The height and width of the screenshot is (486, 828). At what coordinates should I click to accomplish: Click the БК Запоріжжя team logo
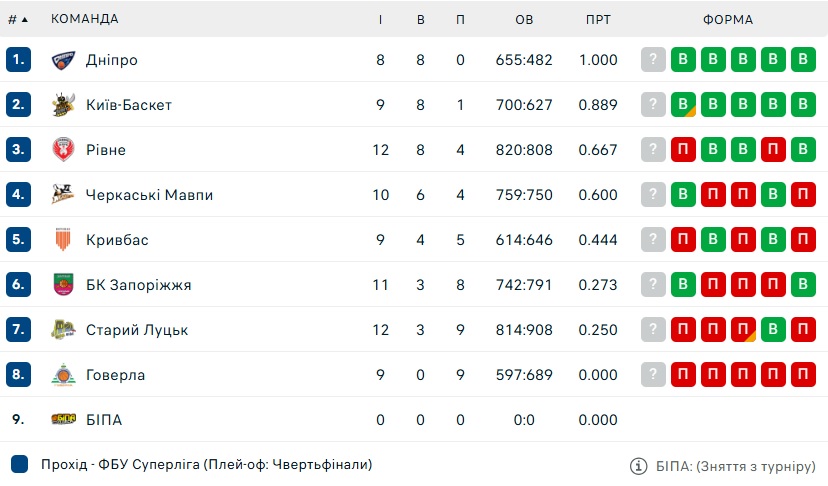(x=63, y=284)
